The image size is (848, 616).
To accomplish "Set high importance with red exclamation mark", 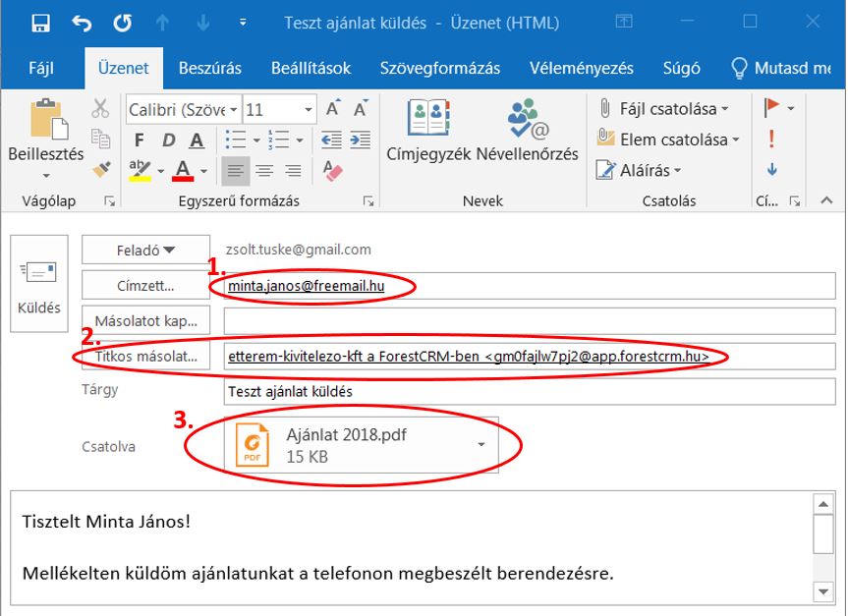I will (771, 139).
